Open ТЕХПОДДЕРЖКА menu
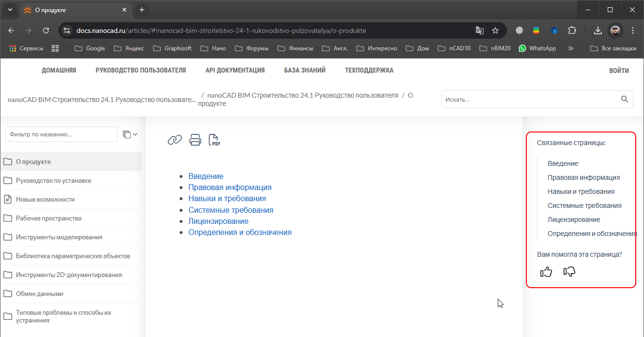This screenshot has height=337, width=644. 369,71
